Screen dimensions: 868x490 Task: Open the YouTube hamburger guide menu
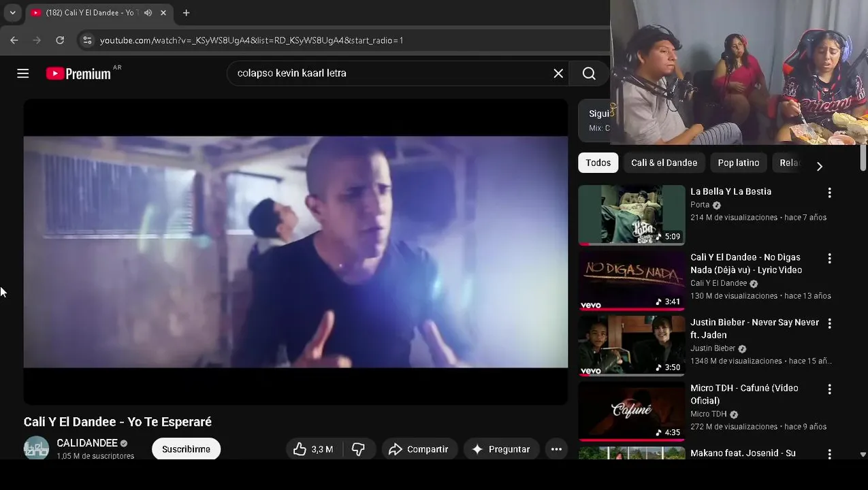tap(23, 73)
